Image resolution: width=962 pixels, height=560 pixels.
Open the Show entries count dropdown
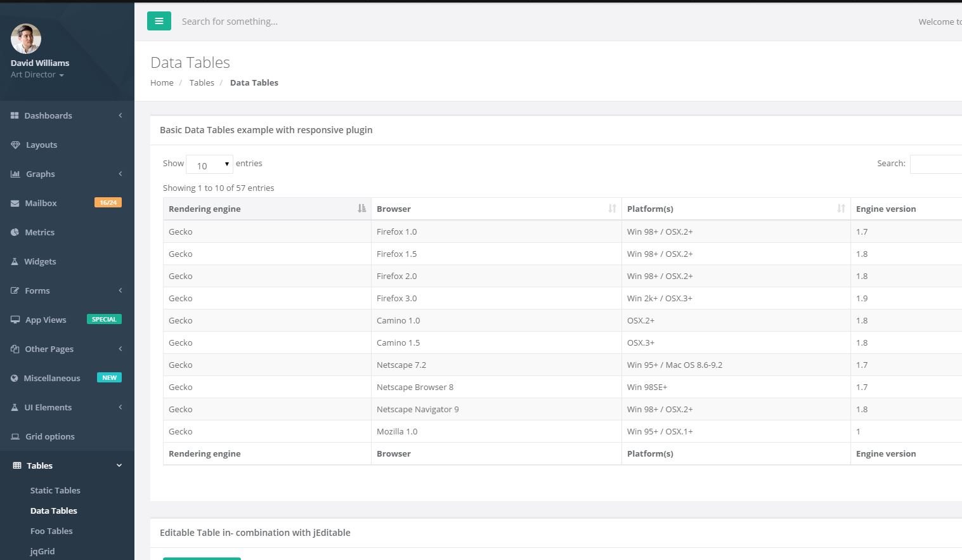tap(209, 164)
